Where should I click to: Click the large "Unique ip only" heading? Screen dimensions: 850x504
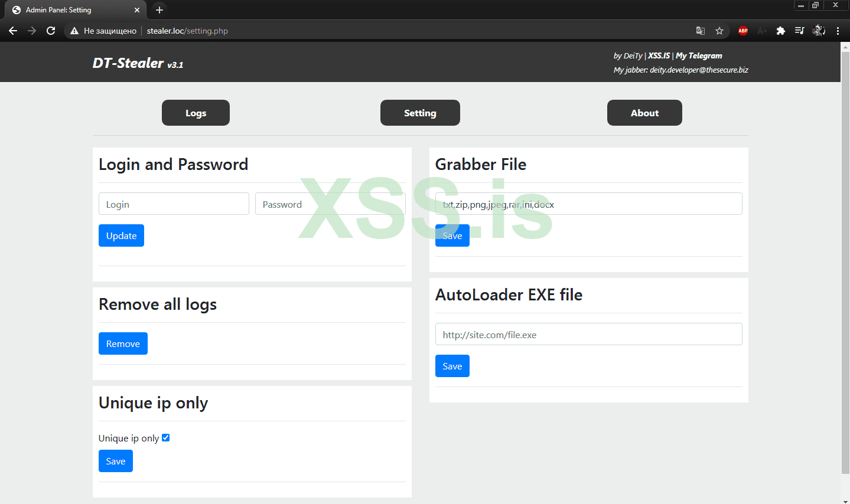pos(153,403)
